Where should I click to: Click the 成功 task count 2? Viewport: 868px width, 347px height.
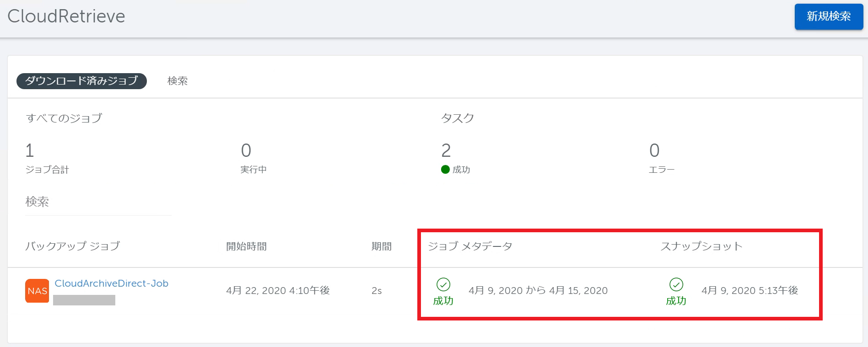click(446, 150)
